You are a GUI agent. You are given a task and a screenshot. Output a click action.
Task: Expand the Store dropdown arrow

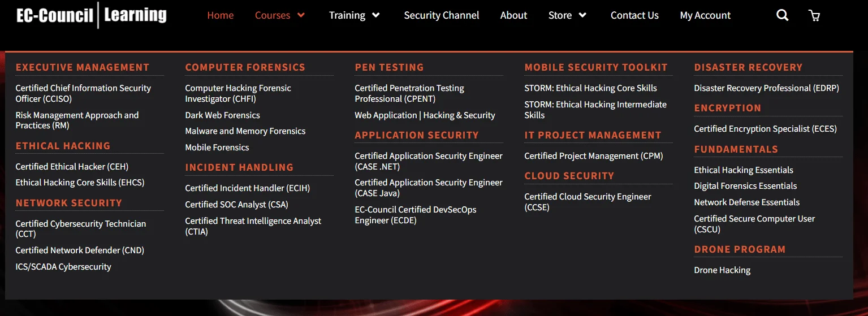[x=582, y=15]
